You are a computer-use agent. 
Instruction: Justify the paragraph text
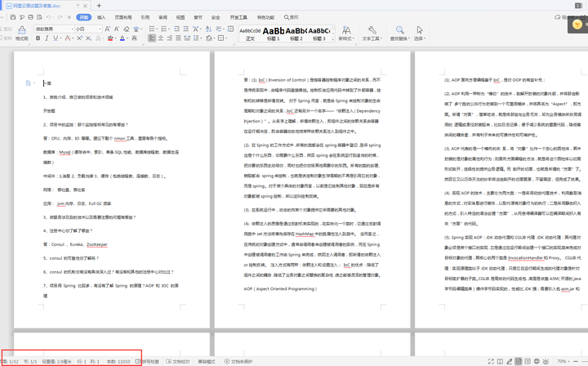coord(178,38)
